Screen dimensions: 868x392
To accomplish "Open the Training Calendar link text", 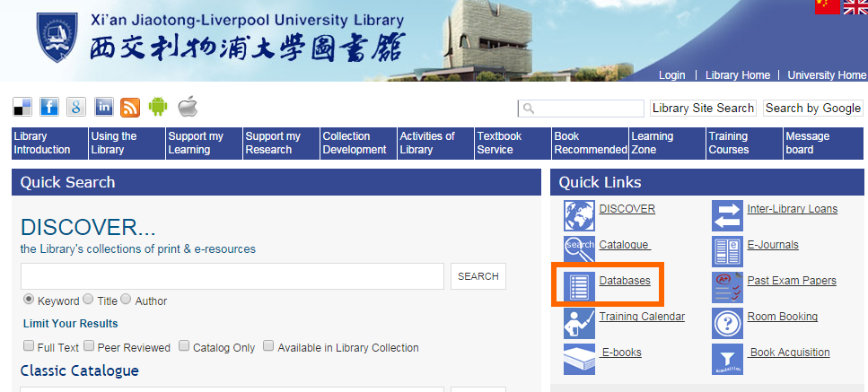I will 642,317.
